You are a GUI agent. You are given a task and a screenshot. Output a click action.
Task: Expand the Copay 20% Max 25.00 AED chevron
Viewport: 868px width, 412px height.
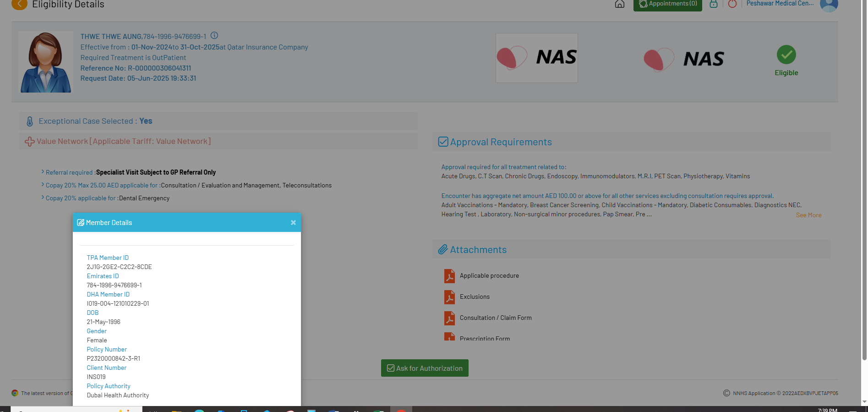[43, 185]
